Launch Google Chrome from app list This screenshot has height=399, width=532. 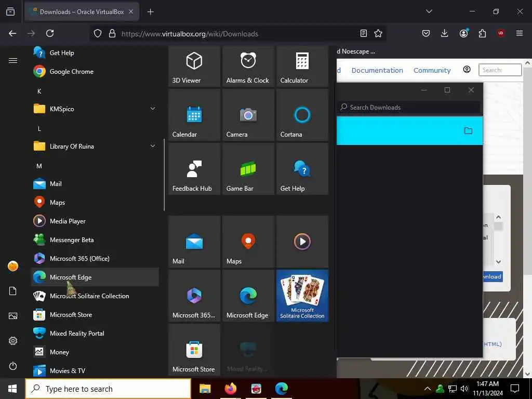click(x=95, y=72)
